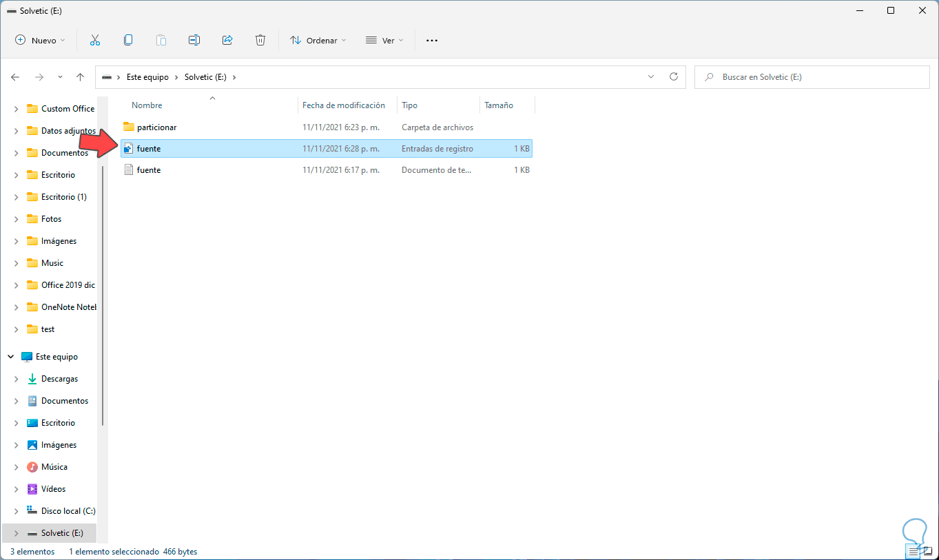Click the Documento de te... type cell

[435, 170]
